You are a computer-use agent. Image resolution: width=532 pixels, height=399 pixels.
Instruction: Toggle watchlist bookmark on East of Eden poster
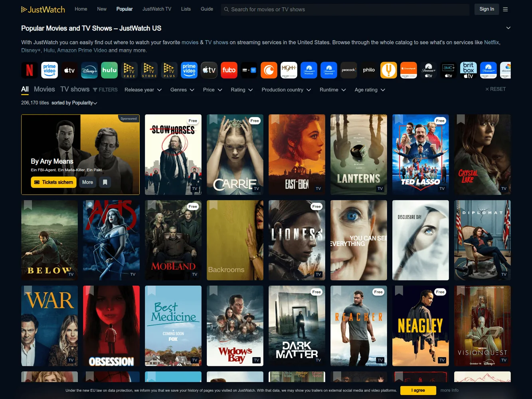pos(275,119)
